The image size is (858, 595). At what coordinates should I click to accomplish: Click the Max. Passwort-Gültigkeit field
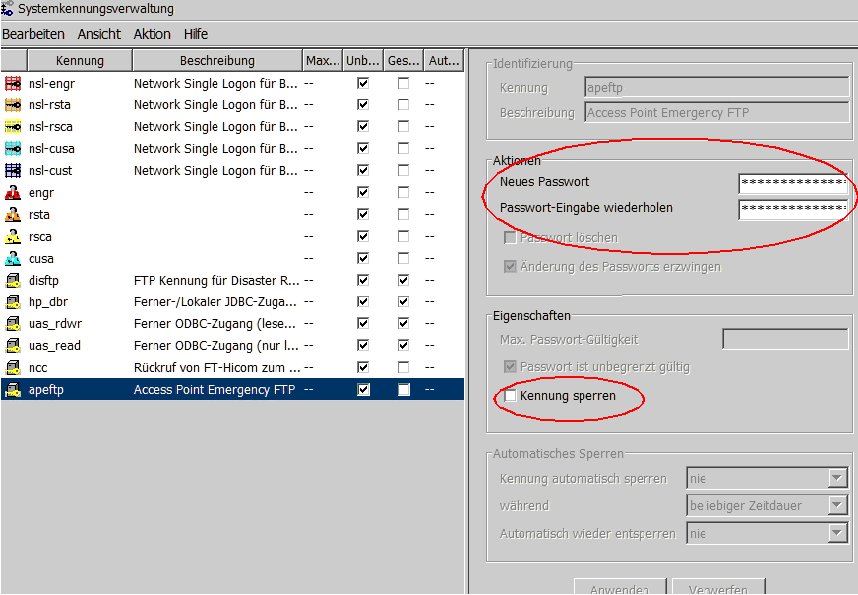coord(785,339)
